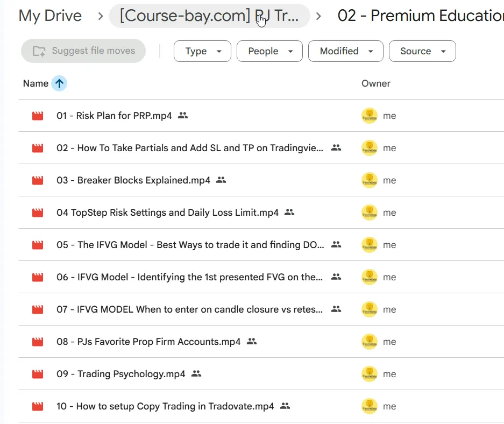Click shared icon beside 09 - Trading Psychology

pos(196,373)
